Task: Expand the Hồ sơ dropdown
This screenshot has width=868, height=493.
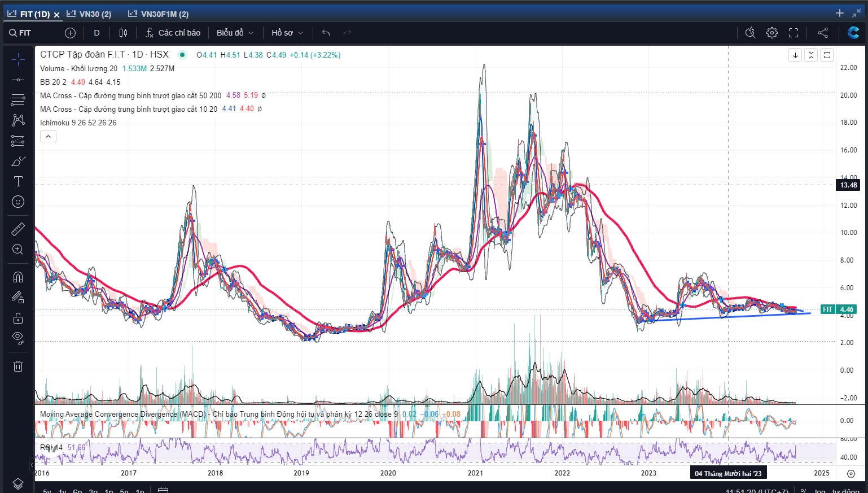Action: [x=287, y=33]
